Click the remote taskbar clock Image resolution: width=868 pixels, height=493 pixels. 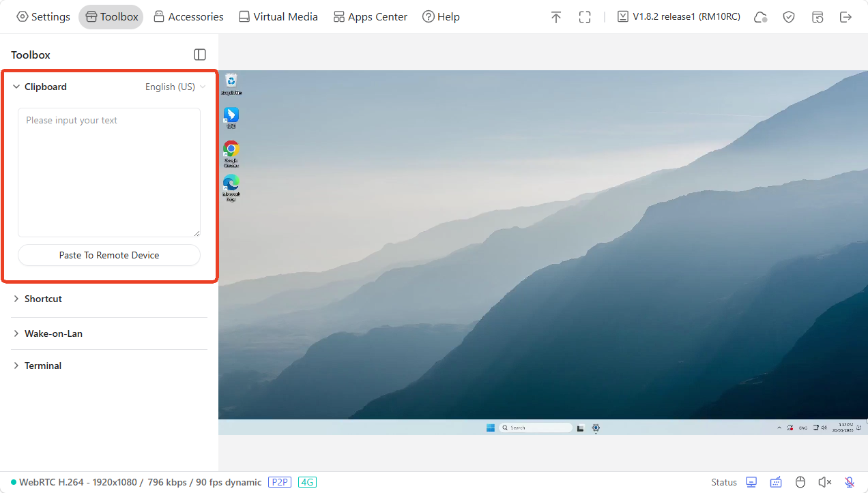[x=843, y=428]
